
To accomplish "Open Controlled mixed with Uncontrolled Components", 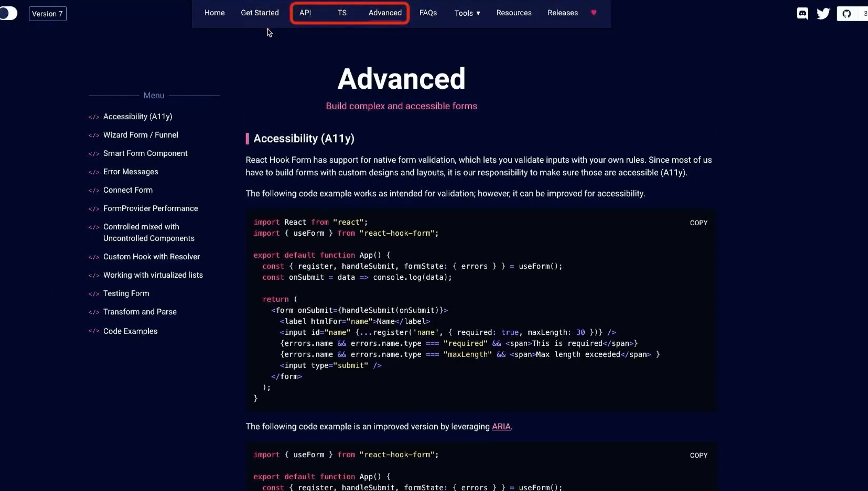I will (149, 232).
